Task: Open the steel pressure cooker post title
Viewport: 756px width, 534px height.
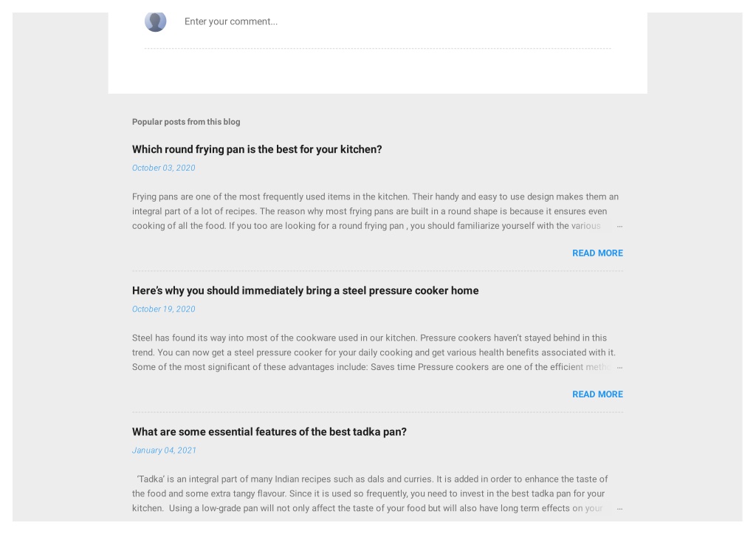Action: pos(305,291)
